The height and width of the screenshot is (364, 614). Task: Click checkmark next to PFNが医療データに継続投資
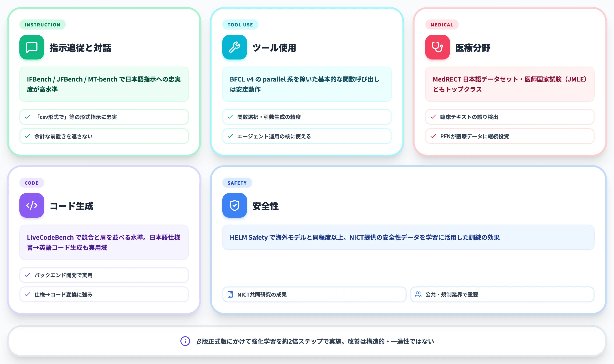tap(433, 136)
